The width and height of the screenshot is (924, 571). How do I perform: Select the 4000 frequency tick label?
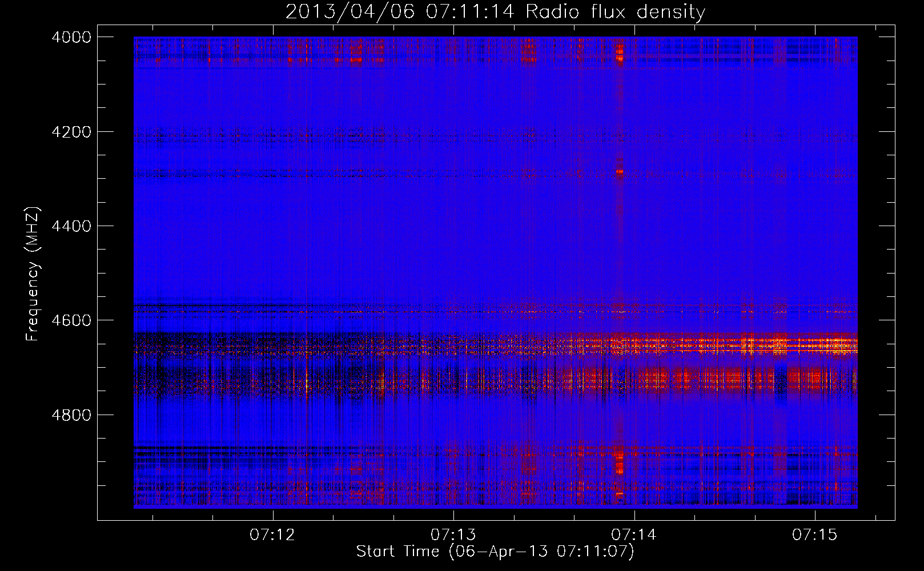coord(71,37)
